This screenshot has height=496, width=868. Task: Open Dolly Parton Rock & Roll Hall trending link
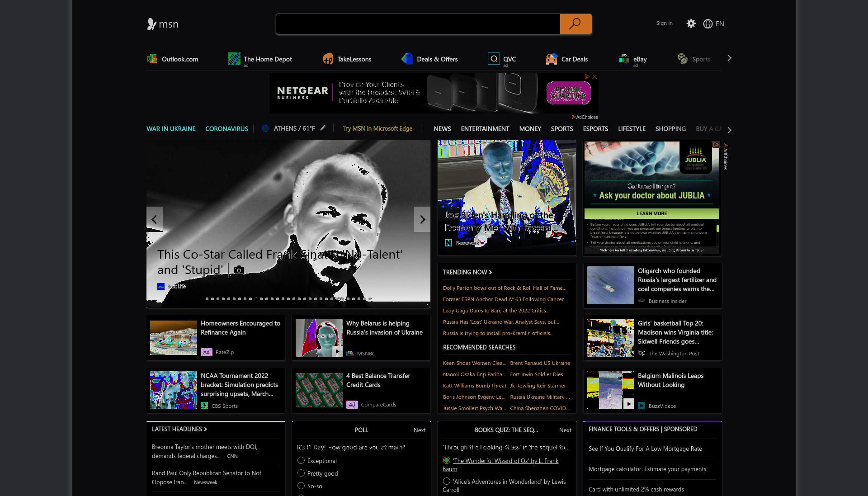coord(504,288)
